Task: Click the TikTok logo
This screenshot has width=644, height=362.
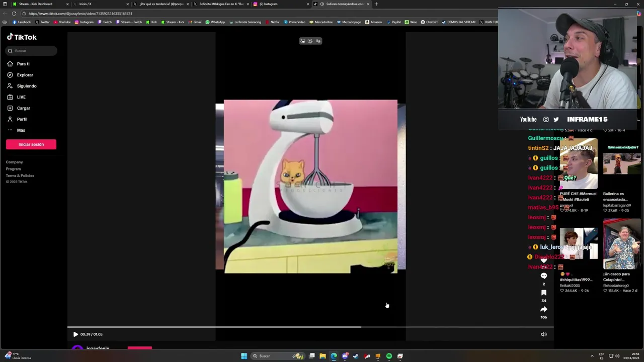Action: (22, 37)
